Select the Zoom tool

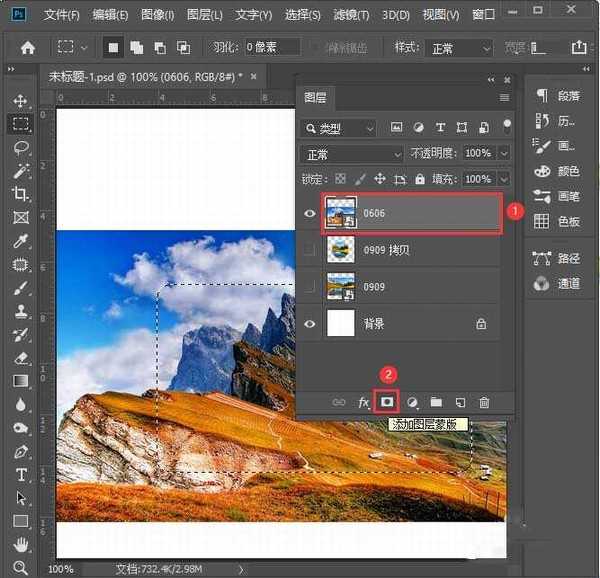point(21,567)
